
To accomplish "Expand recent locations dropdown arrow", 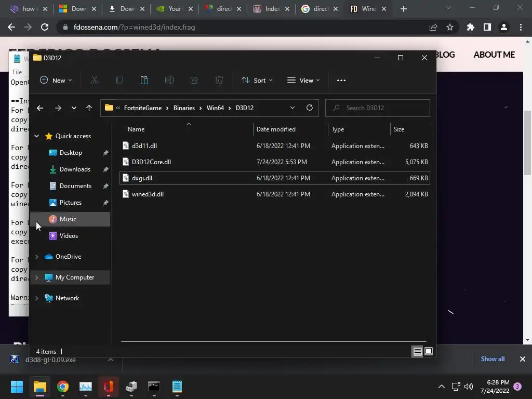I will 74,108.
